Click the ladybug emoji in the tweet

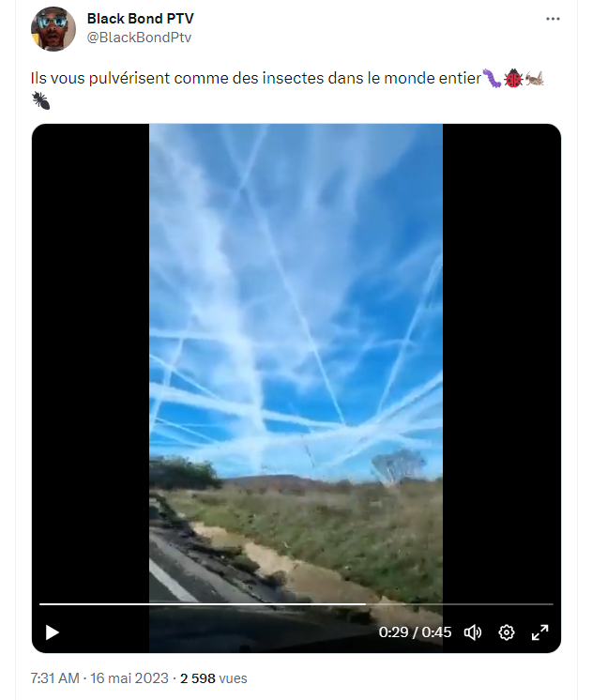(x=513, y=78)
